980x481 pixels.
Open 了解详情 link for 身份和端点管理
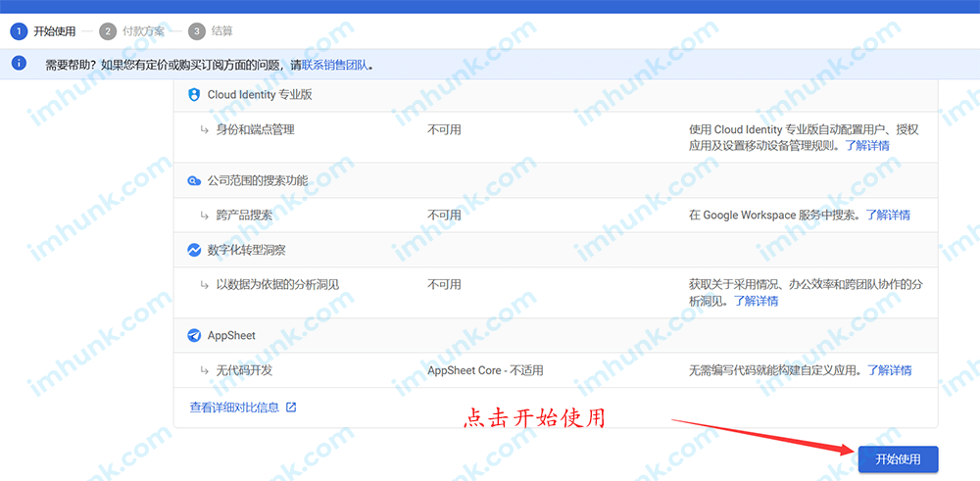867,146
